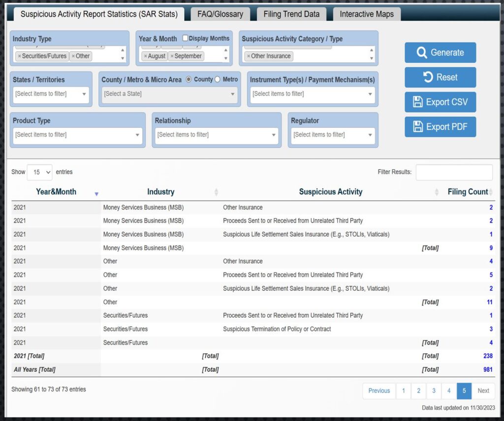Image resolution: width=504 pixels, height=421 pixels.
Task: Click filing count 11 for Other Total
Action: point(490,302)
